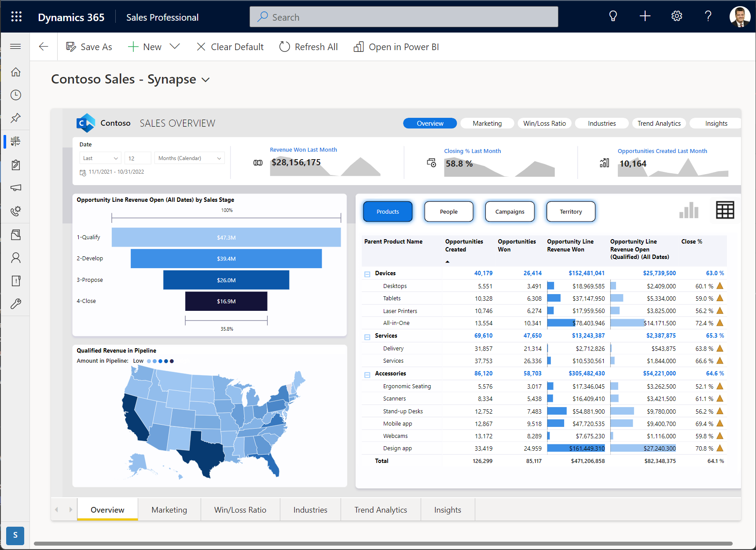Click the 3-Propose funnel bar $26.0M
The width and height of the screenshot is (756, 550).
coord(226,280)
